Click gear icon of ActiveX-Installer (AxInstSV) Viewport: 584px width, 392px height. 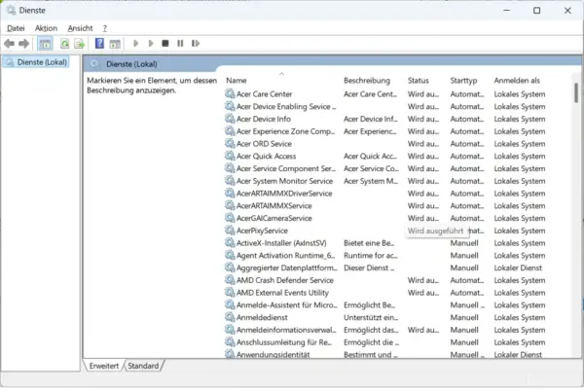[230, 242]
